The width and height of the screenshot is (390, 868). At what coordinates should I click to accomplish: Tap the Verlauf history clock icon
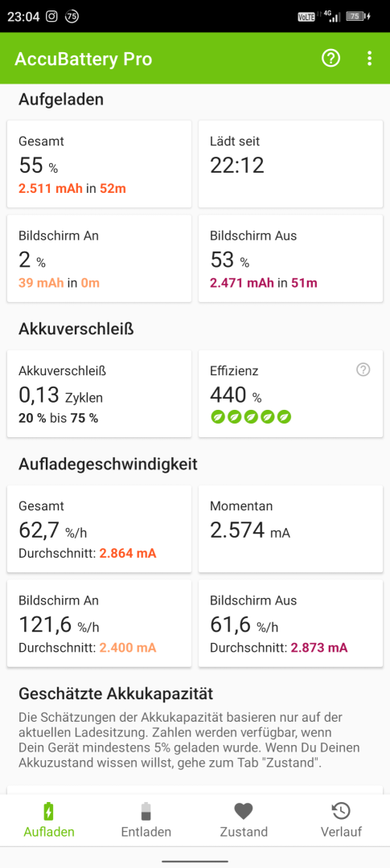(x=341, y=812)
